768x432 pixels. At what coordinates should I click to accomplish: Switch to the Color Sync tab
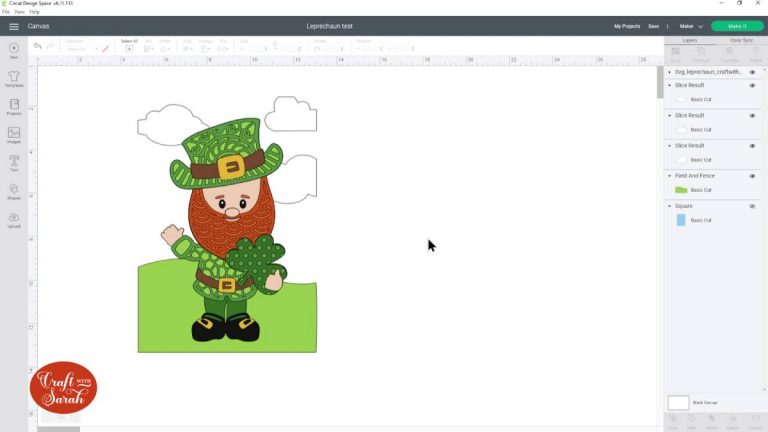tap(742, 40)
